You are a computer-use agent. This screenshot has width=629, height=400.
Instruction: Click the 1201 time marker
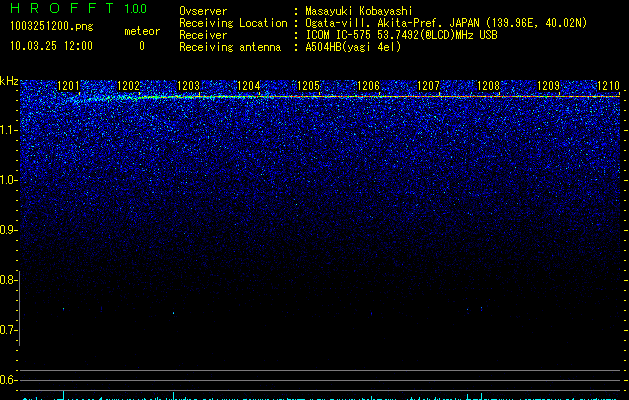(x=69, y=86)
